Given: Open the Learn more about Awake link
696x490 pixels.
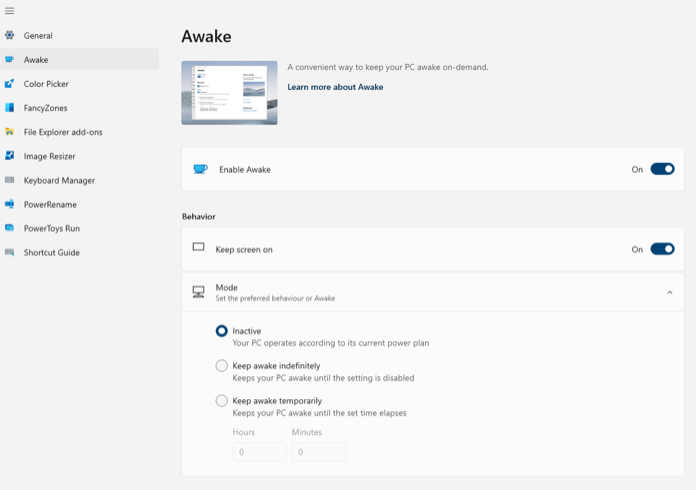Looking at the screenshot, I should [x=335, y=87].
